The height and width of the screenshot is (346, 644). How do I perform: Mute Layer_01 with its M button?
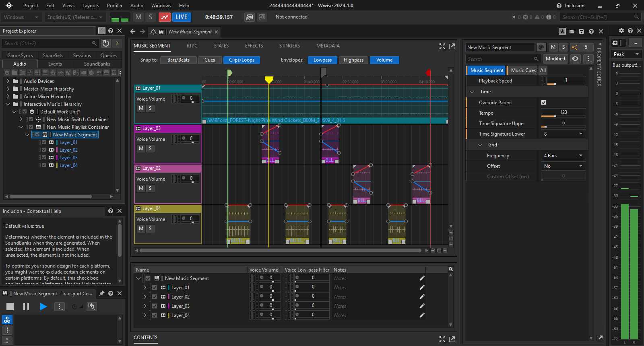(141, 108)
